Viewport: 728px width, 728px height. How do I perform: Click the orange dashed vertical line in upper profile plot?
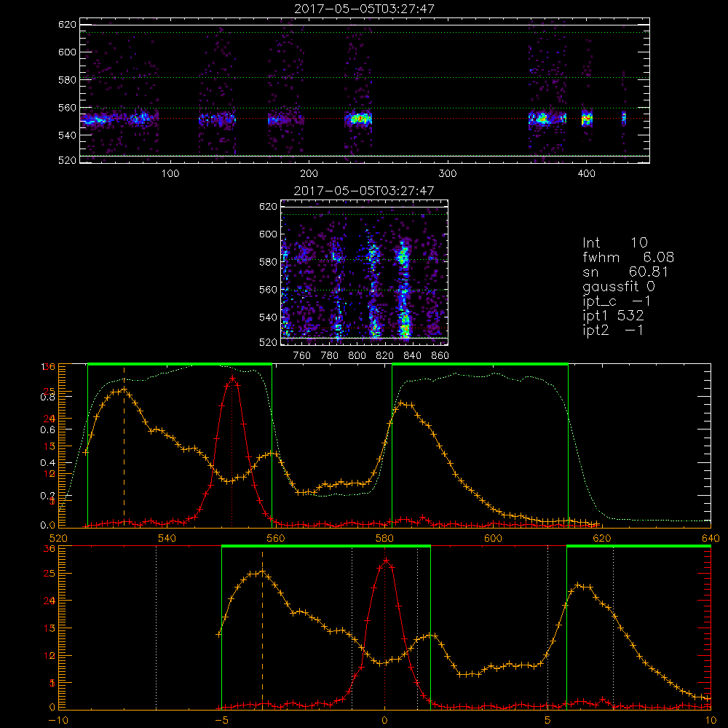[x=124, y=447]
